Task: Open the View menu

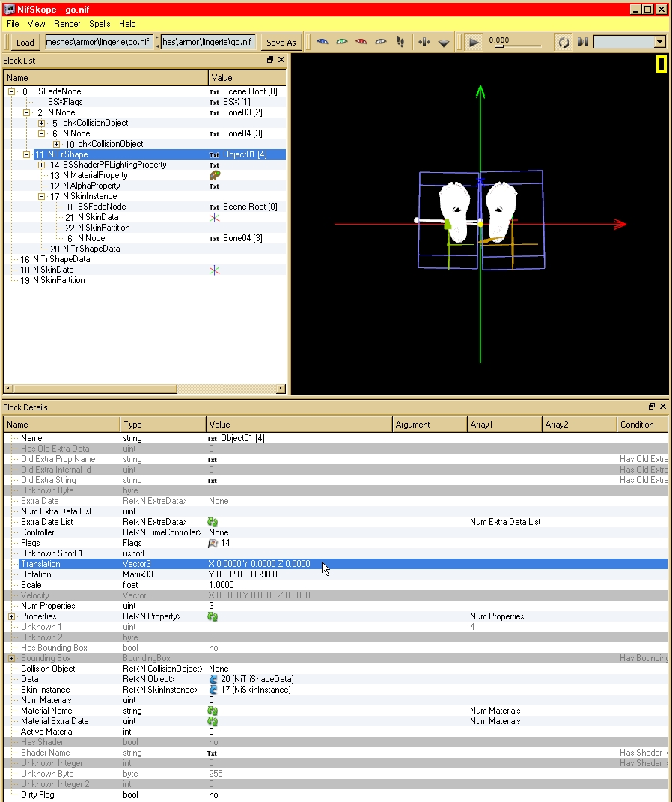Action: pos(36,24)
